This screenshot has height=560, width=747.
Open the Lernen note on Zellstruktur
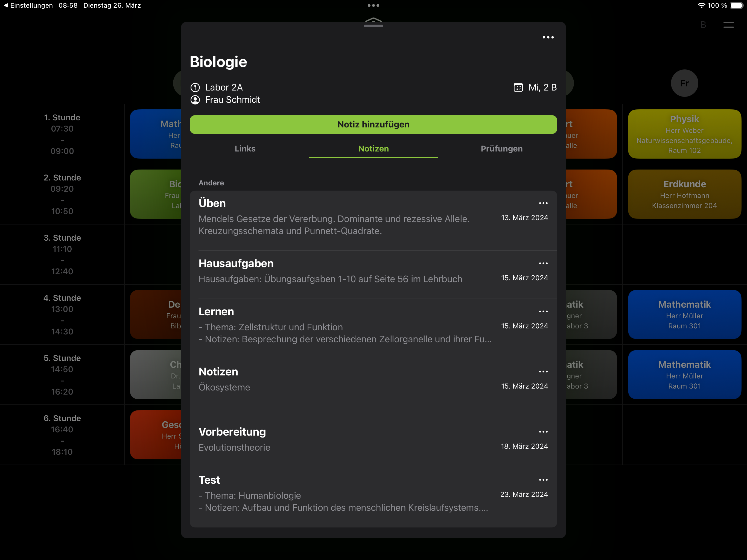click(x=373, y=329)
